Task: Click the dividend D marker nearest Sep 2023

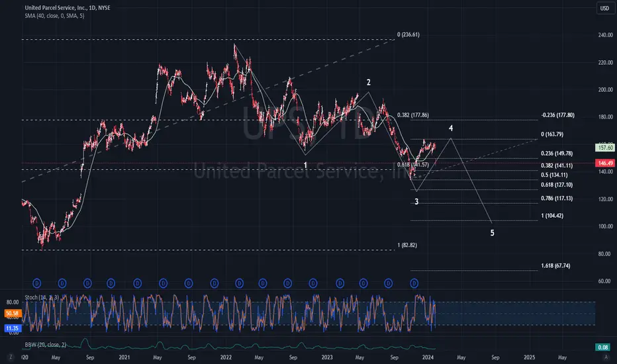Action: coord(389,283)
